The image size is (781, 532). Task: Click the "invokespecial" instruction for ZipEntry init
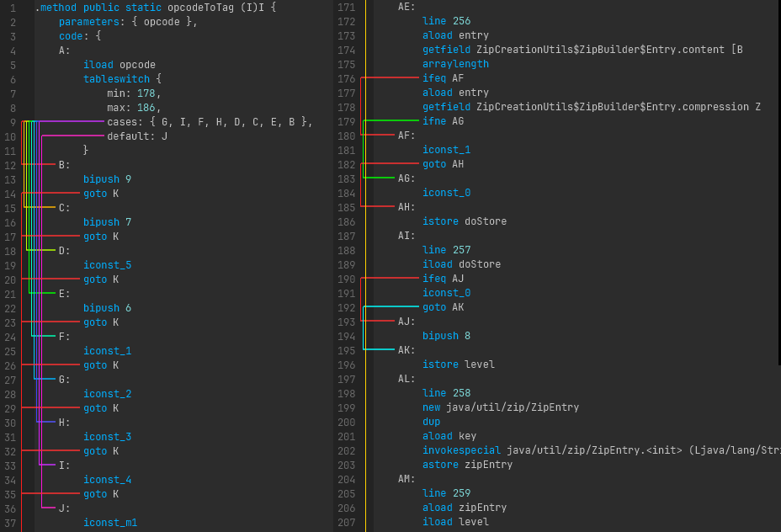coord(461,450)
